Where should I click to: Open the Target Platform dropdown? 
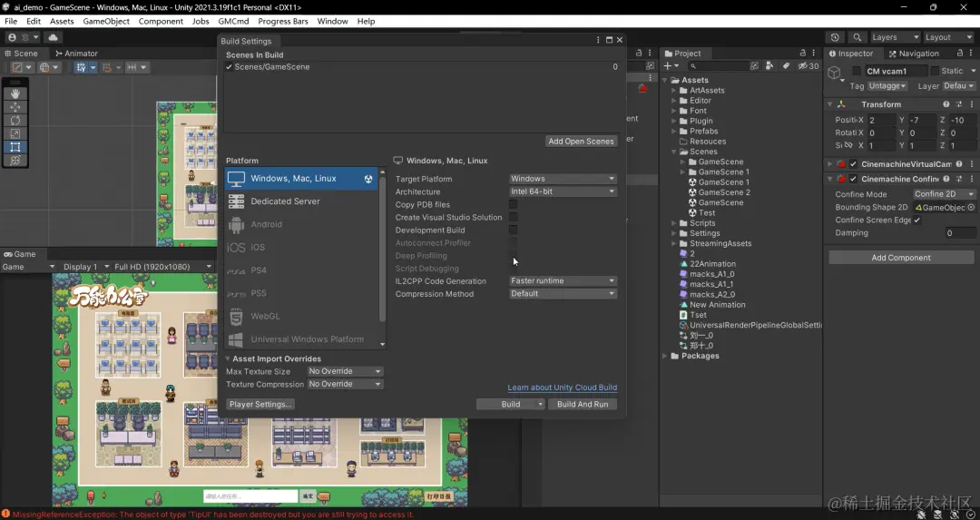click(x=563, y=179)
